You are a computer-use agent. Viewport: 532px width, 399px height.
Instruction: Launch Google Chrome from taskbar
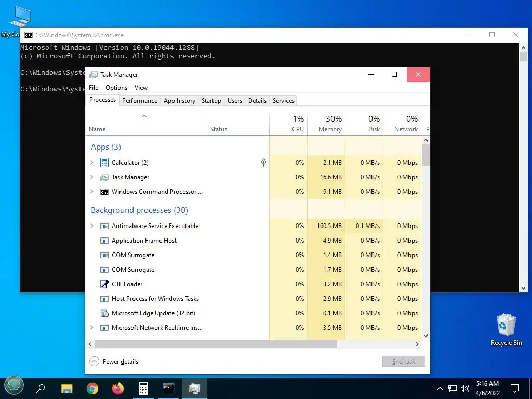92,388
